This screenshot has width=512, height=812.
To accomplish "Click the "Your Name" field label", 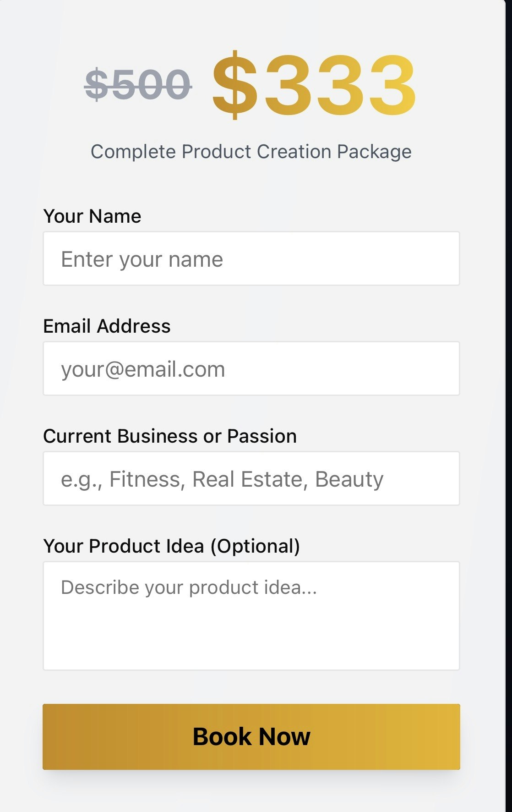I will pyautogui.click(x=92, y=216).
